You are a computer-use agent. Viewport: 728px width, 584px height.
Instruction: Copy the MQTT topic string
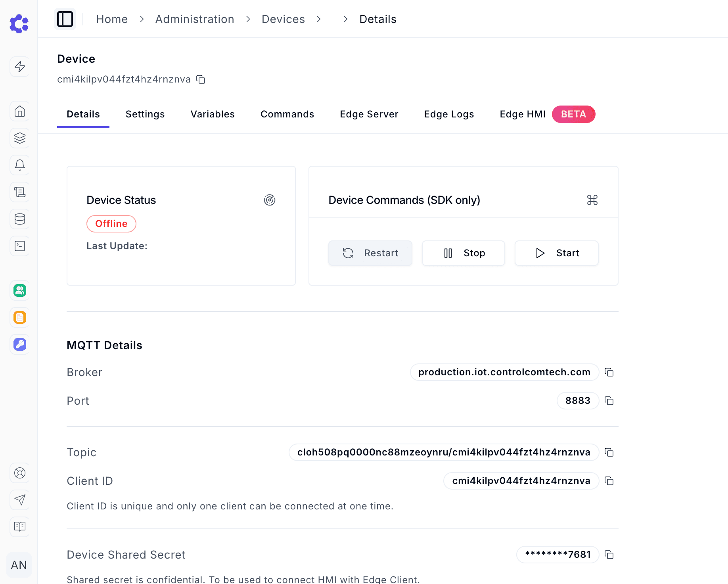coord(609,452)
